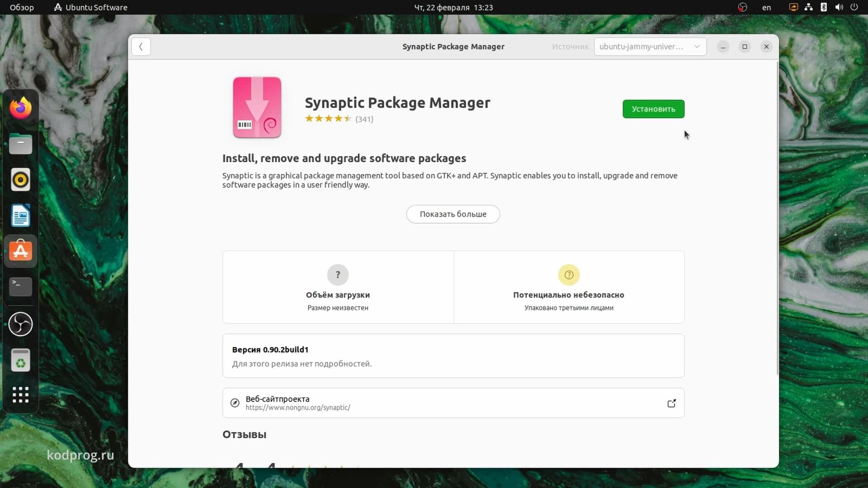Click the red tray indicator left of en
This screenshot has height=488, width=868.
(742, 7)
